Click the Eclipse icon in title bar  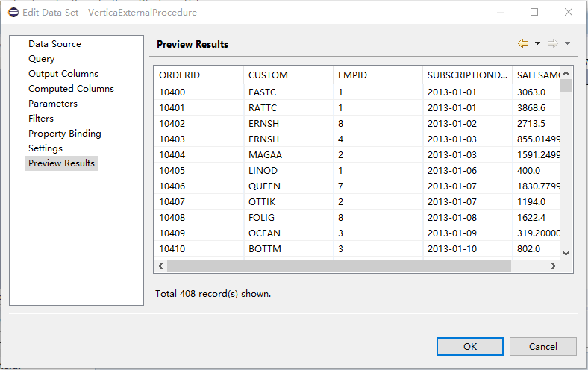12,13
